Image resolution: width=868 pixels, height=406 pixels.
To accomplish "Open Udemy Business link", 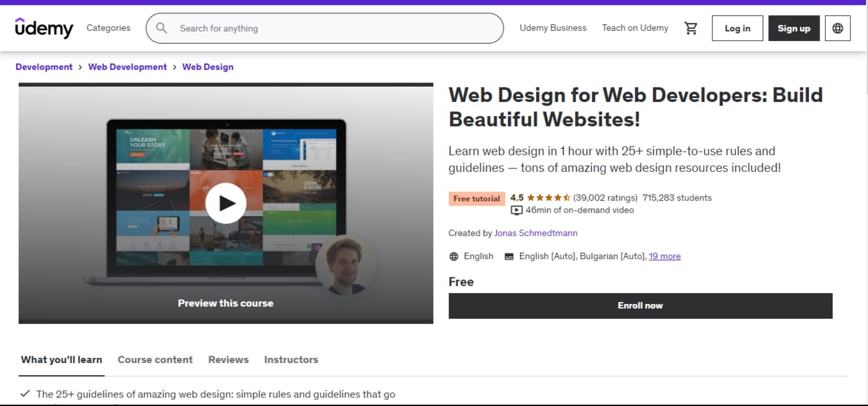I will coord(553,28).
